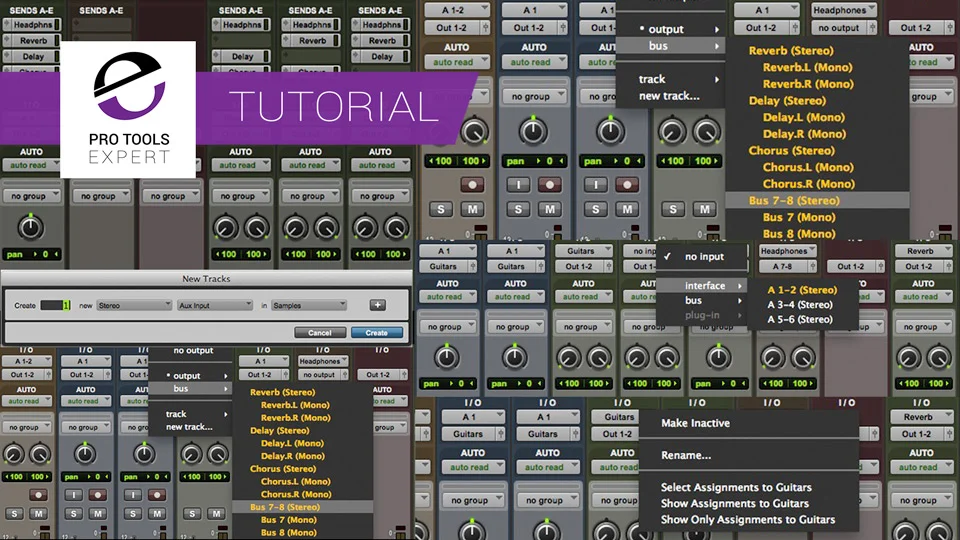Open A 1-2 input selector beside TUTORIAL banner

click(x=457, y=10)
